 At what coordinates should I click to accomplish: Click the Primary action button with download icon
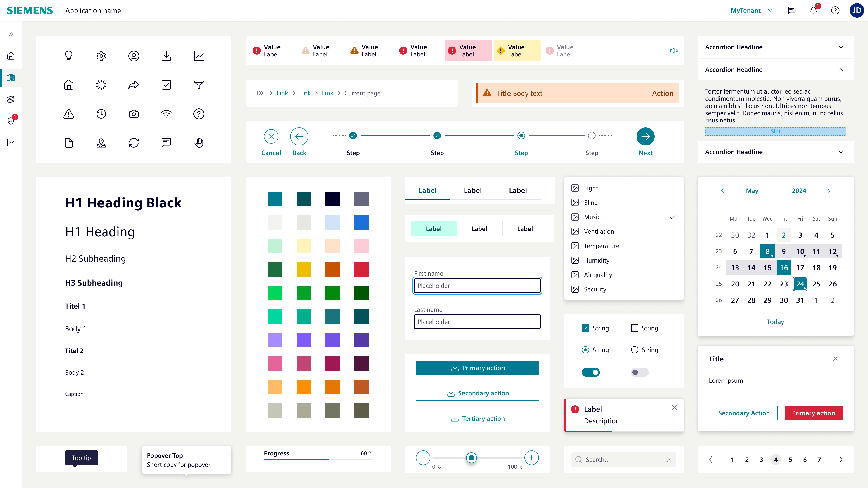pyautogui.click(x=477, y=368)
